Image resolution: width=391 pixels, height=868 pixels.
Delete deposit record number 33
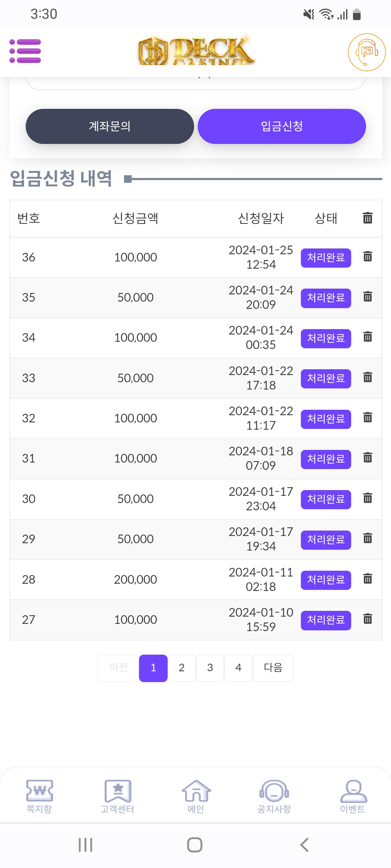pyautogui.click(x=367, y=378)
